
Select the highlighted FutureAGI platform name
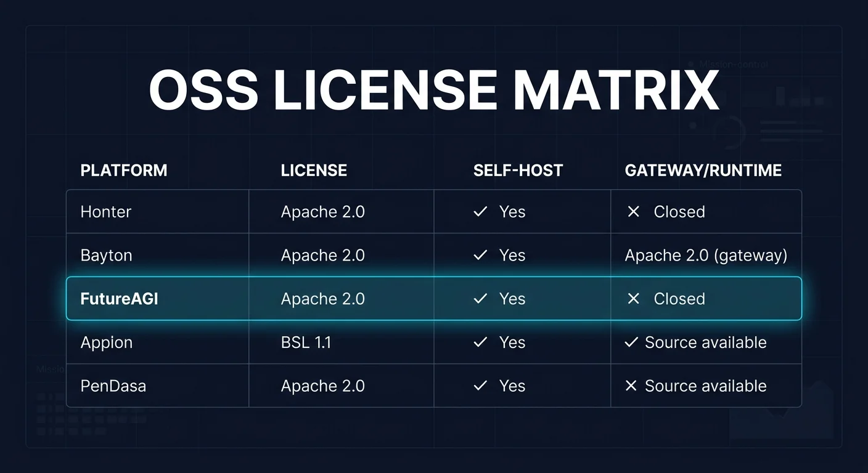point(119,299)
